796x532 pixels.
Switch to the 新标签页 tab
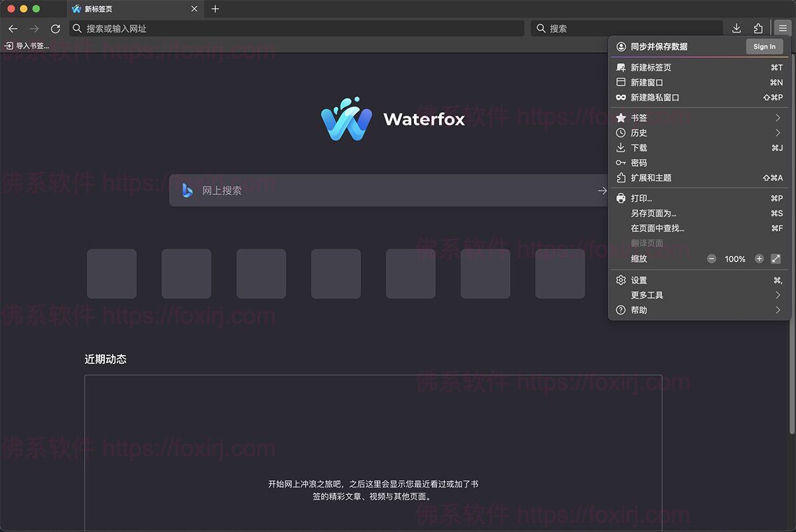pos(119,9)
